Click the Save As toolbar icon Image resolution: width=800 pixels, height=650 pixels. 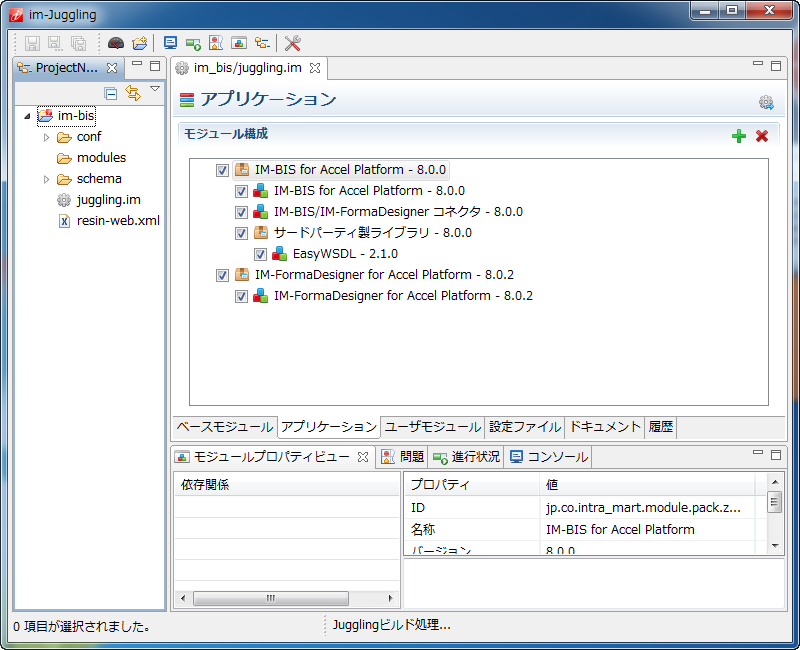click(x=55, y=43)
